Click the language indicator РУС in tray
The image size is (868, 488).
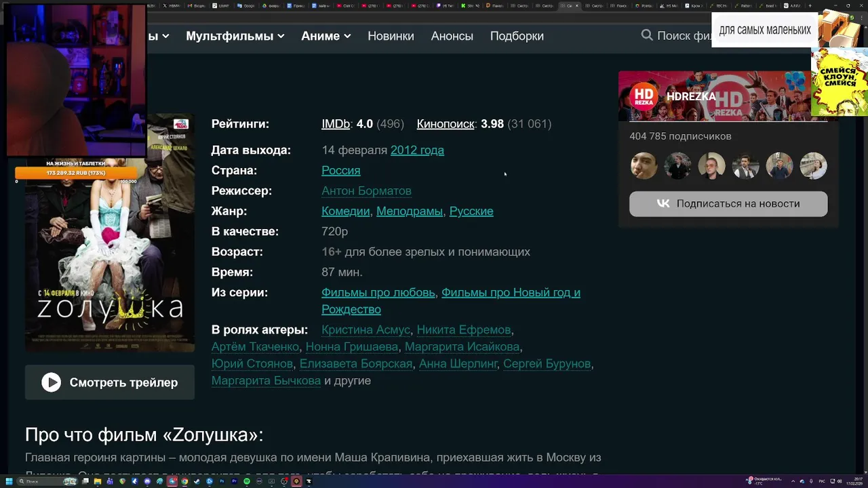click(822, 481)
